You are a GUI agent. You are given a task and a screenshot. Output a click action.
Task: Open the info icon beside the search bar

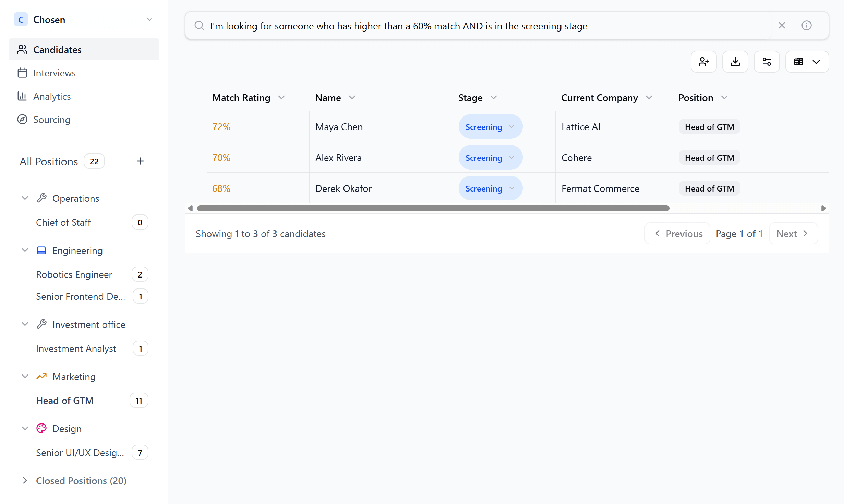click(x=807, y=25)
